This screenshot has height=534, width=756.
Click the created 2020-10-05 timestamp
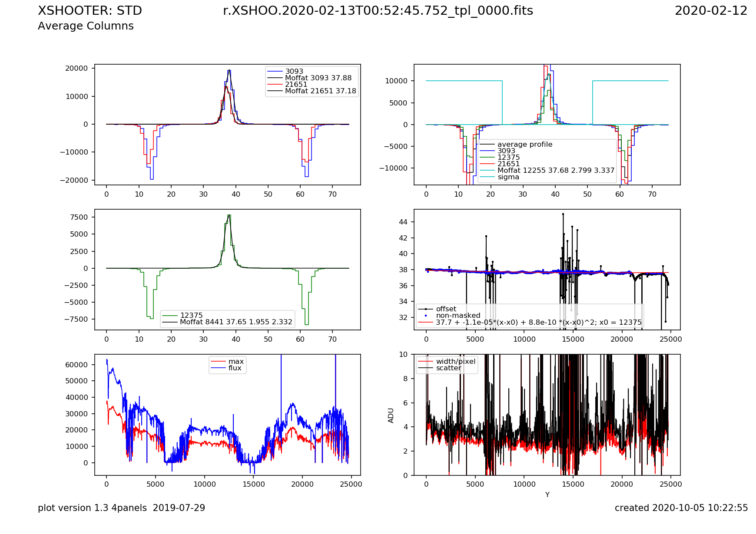pyautogui.click(x=681, y=508)
